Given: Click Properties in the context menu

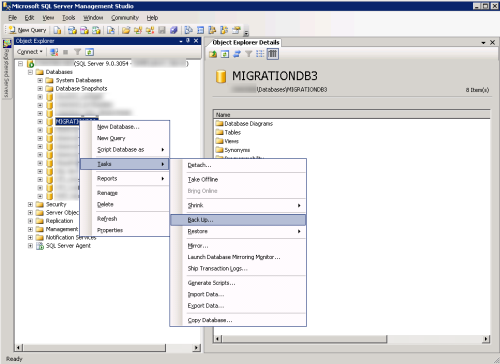Looking at the screenshot, I should [x=125, y=230].
